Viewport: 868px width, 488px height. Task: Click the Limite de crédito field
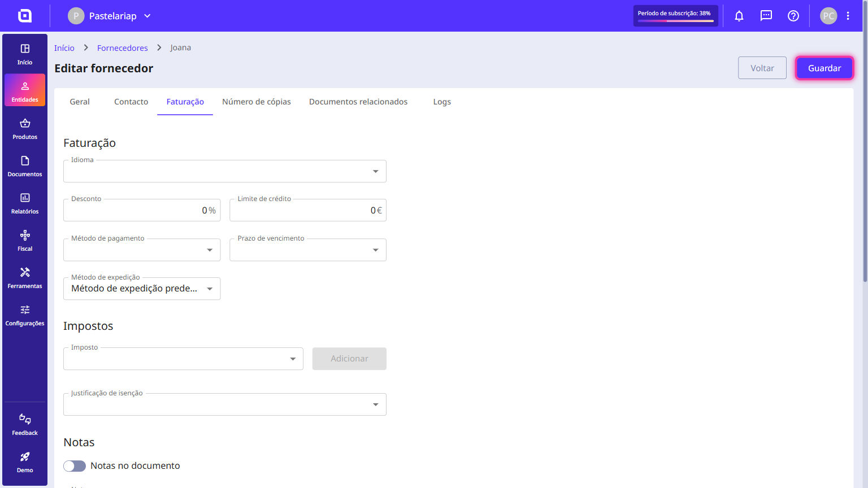click(x=308, y=210)
